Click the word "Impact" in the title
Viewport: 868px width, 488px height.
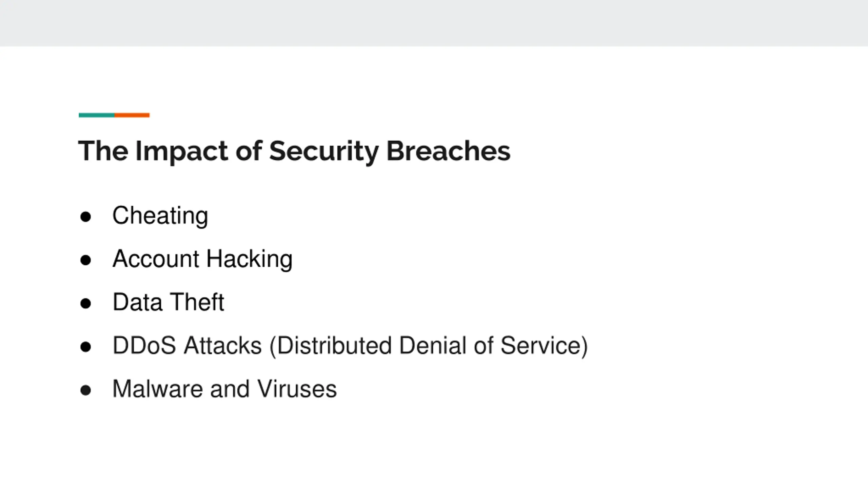182,151
